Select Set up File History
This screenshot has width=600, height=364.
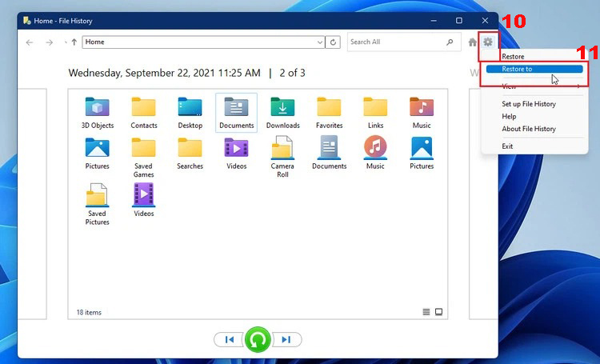click(529, 104)
